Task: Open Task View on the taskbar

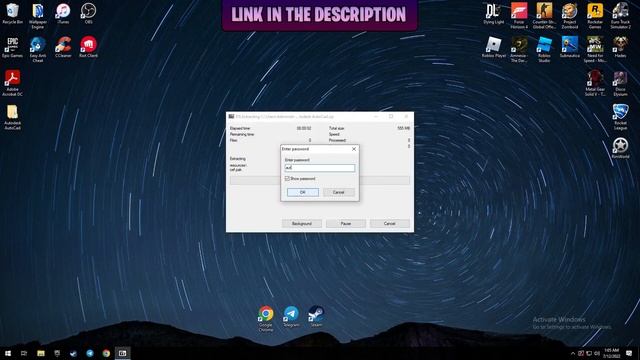Action: [24, 353]
